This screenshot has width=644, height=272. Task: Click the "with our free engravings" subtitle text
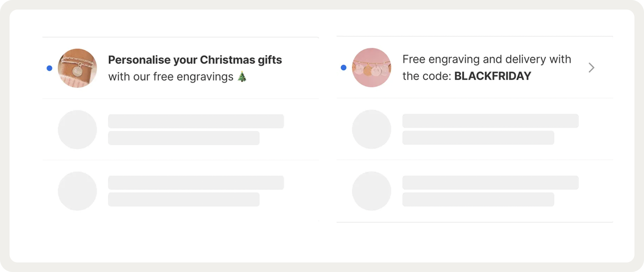pos(171,77)
